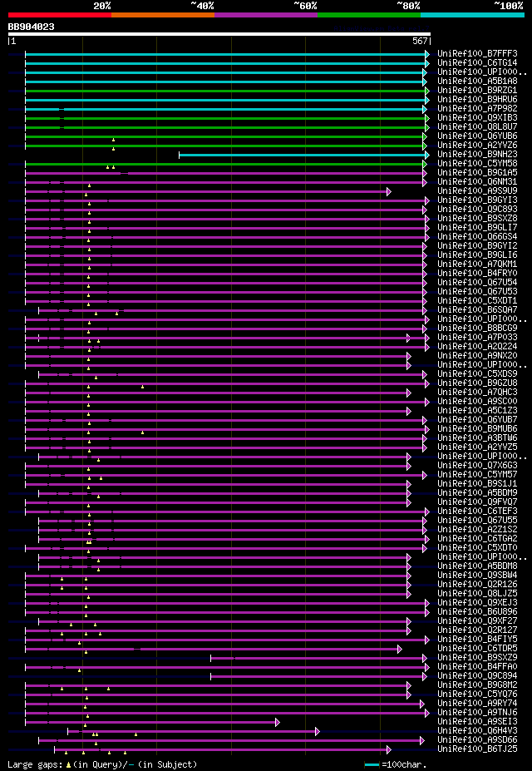This screenshot has height=771, width=532.
Task: Click the UniRef100_C5YM58 label
Action: (x=477, y=164)
